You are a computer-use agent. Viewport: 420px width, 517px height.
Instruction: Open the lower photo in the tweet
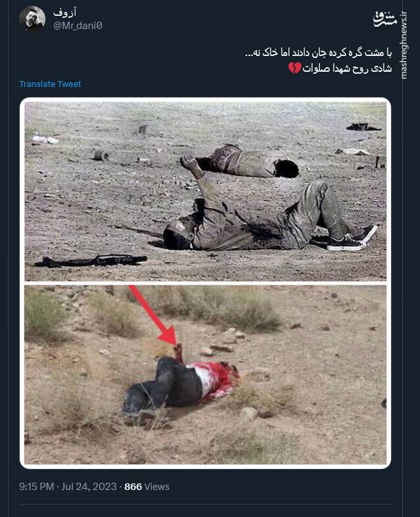coord(205,375)
